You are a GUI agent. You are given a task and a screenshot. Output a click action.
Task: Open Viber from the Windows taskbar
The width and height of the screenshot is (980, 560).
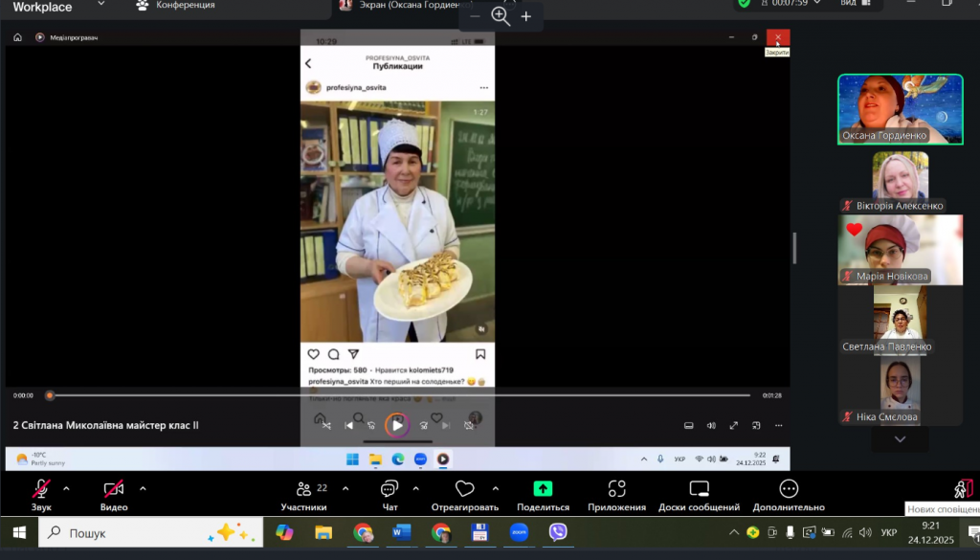(x=558, y=532)
